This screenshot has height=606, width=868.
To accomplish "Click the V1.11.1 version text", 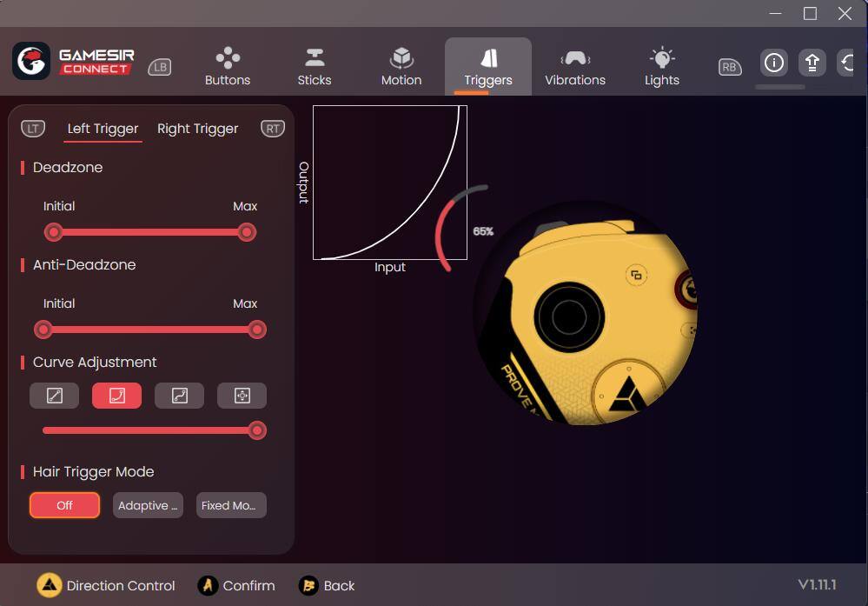I will [817, 584].
